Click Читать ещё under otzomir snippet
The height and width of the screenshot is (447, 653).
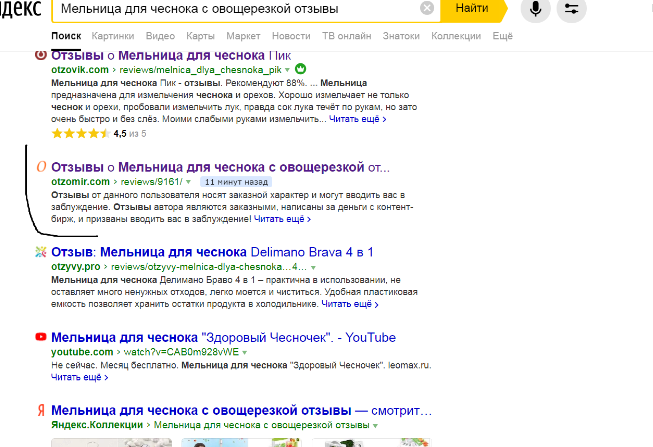click(x=282, y=219)
